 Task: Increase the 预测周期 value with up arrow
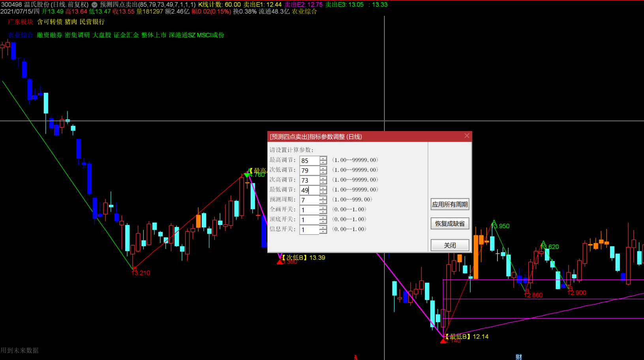pos(323,198)
